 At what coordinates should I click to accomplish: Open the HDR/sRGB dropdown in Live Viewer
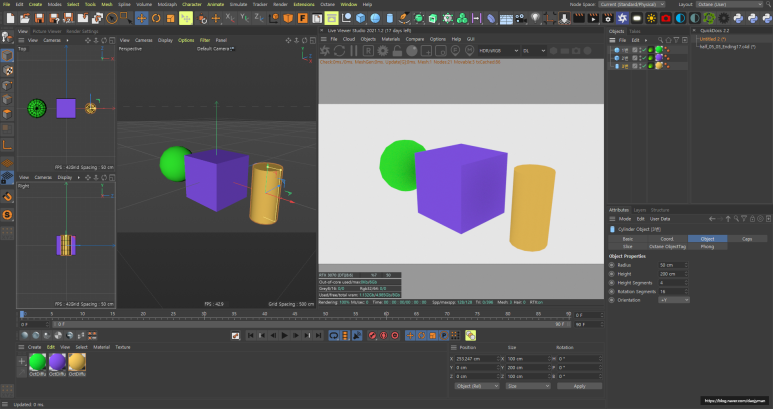(x=499, y=50)
